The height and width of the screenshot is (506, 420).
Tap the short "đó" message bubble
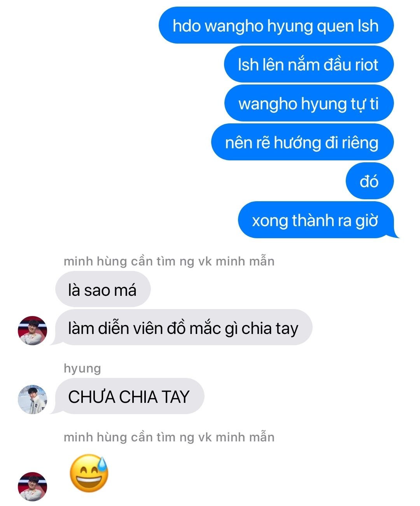click(370, 181)
